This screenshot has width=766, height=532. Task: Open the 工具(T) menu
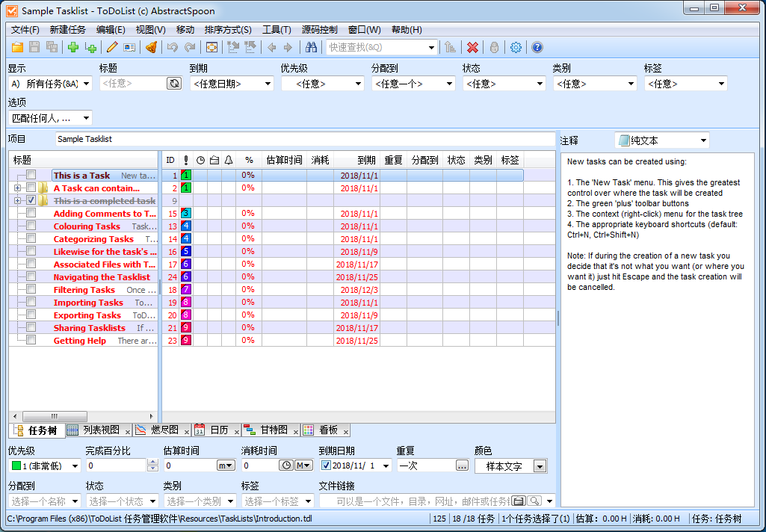tap(277, 30)
